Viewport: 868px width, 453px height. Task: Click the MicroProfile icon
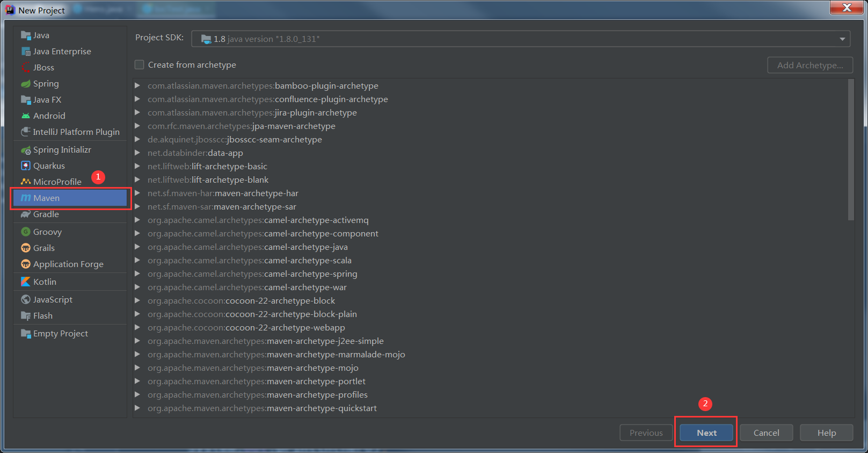[26, 182]
